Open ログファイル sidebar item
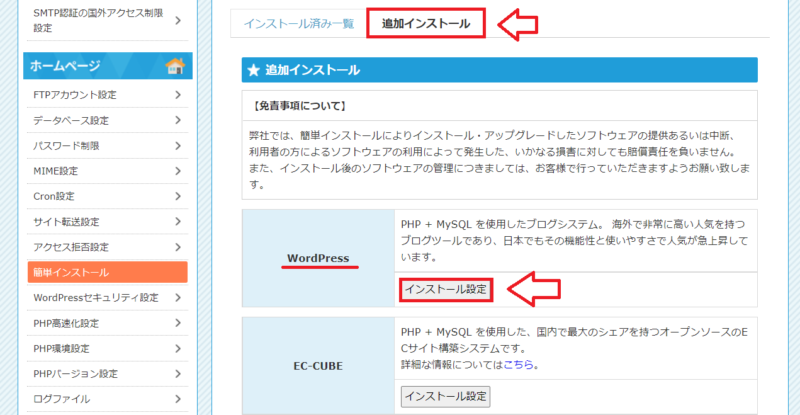Image resolution: width=800 pixels, height=415 pixels. pyautogui.click(x=107, y=399)
